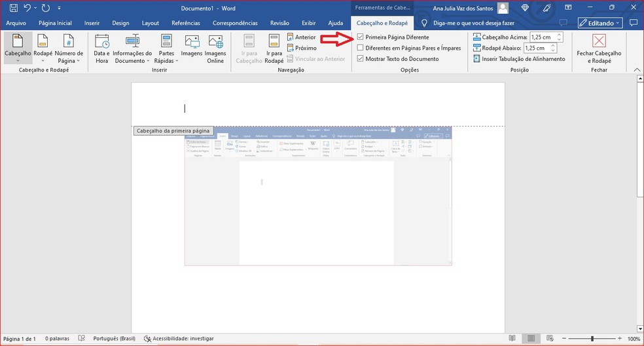Switch to the Inserir tab
This screenshot has width=644, height=346.
click(x=92, y=23)
